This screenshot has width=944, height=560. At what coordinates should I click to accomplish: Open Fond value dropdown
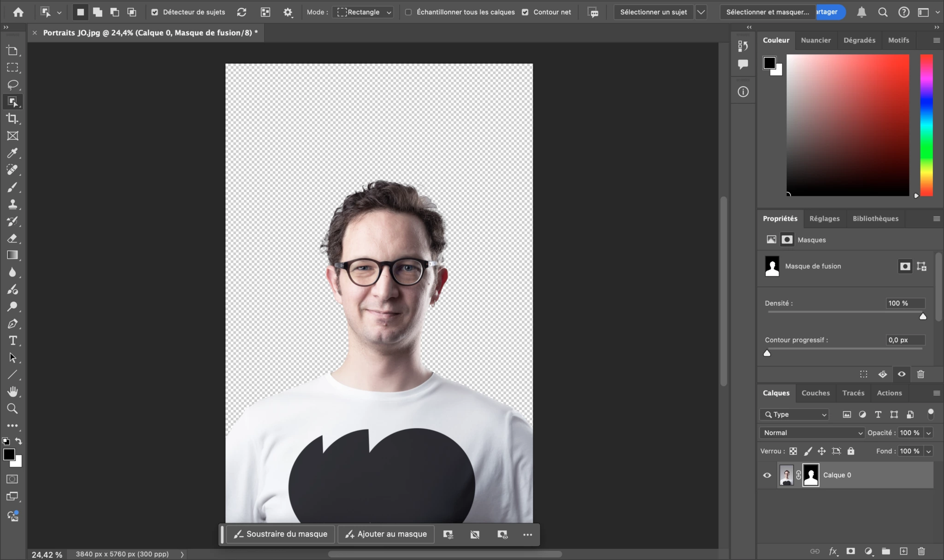[x=928, y=451]
